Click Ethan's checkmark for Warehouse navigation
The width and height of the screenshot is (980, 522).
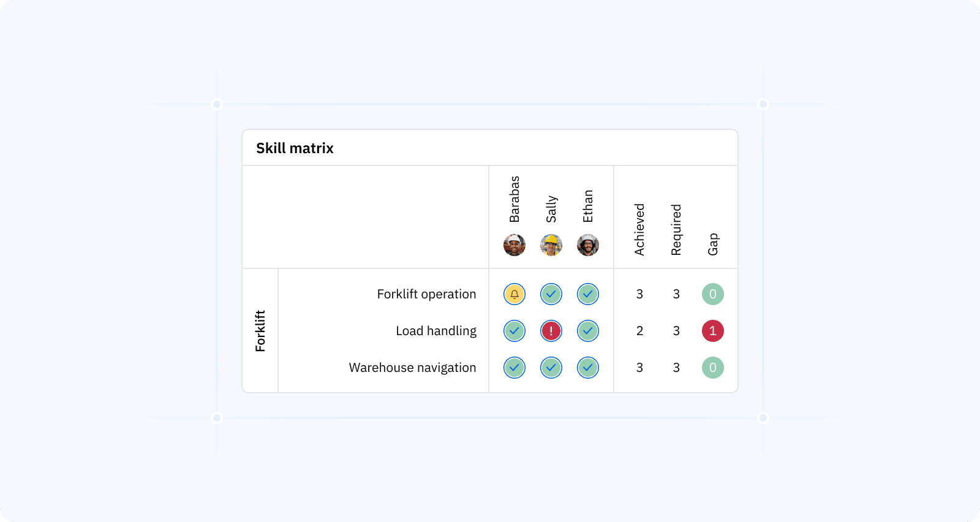pyautogui.click(x=588, y=368)
